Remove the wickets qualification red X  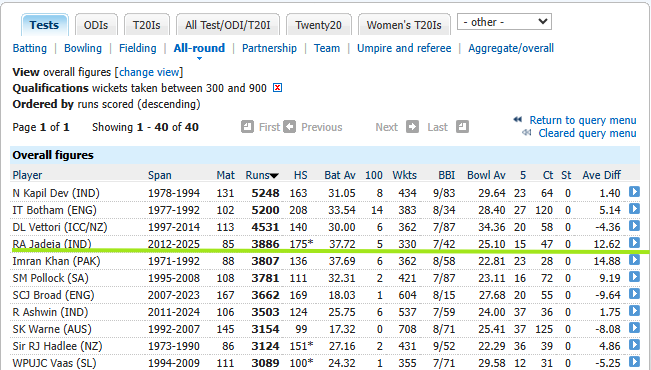(277, 88)
